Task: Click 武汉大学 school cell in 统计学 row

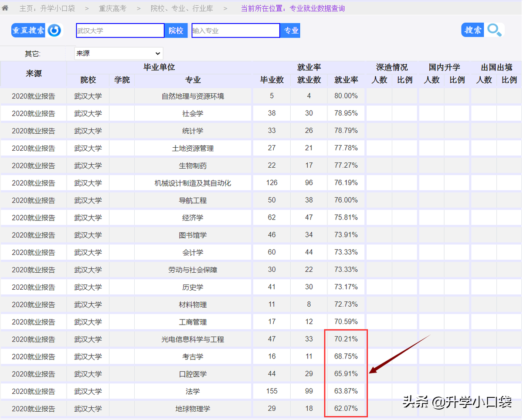Action: 88,131
